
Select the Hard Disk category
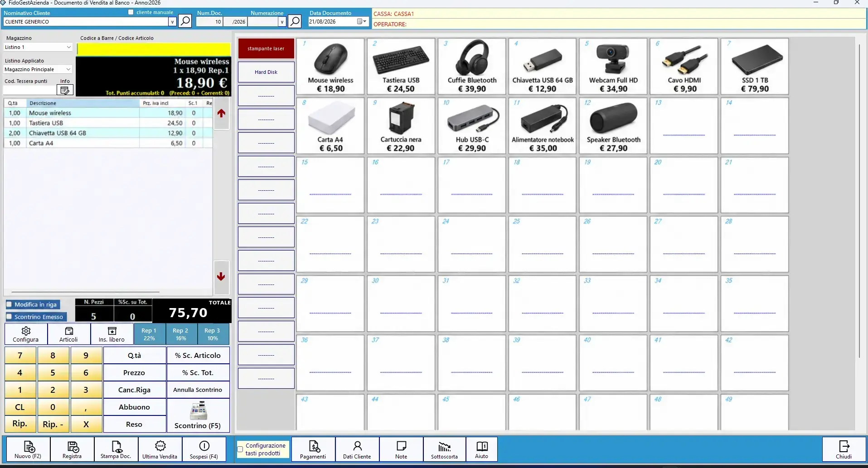(x=266, y=72)
